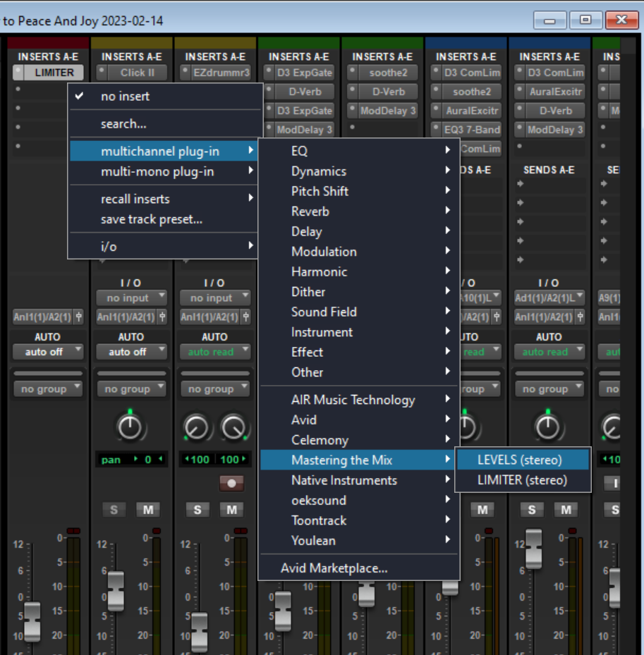Click left pan knob on EZdrummr3 track
The width and height of the screenshot is (644, 655).
coord(195,427)
